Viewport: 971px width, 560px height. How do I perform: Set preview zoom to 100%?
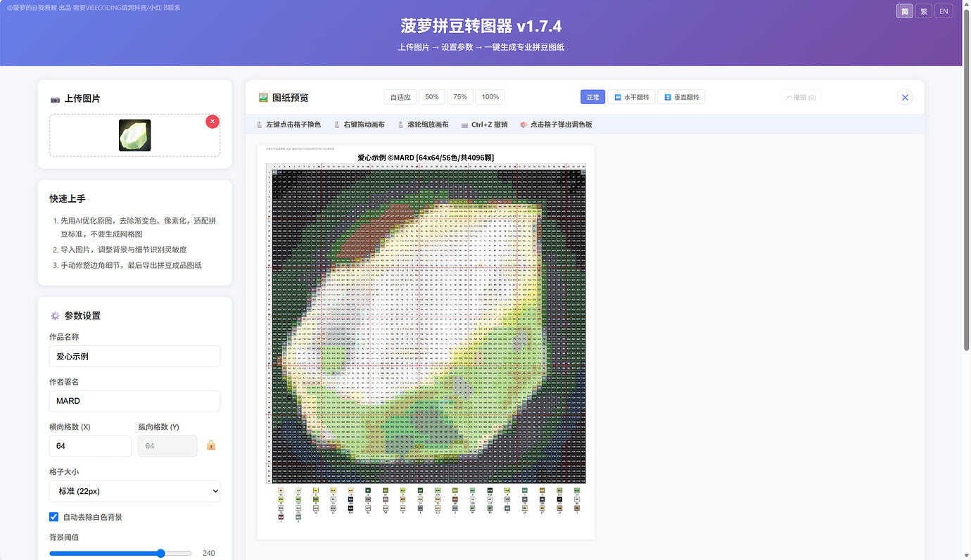490,97
